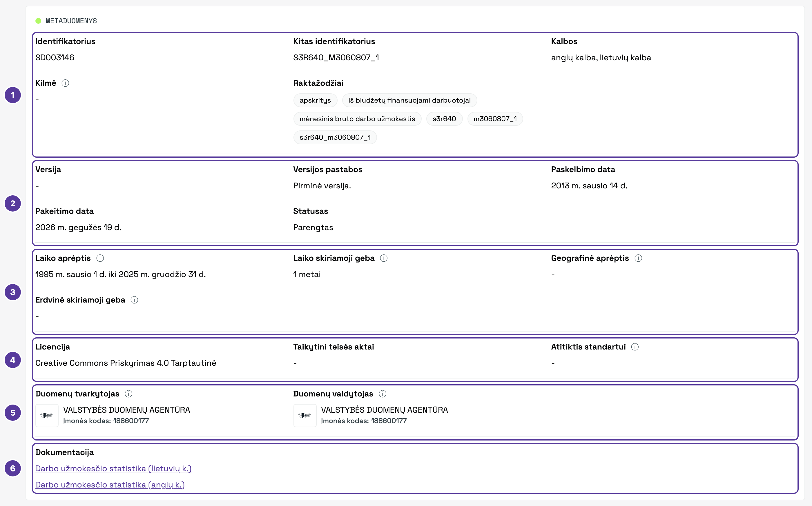Open Darbo užmokesčio statistika (lietuvių k.) link
The width and height of the screenshot is (812, 506).
click(x=113, y=469)
